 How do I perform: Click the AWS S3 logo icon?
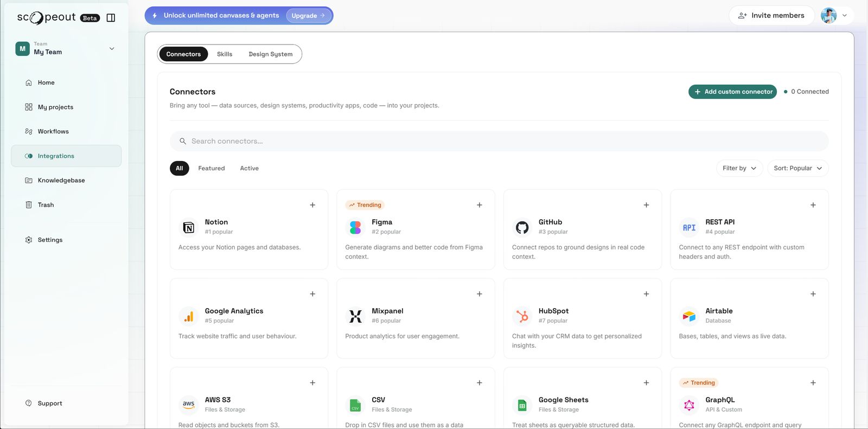[x=188, y=405]
